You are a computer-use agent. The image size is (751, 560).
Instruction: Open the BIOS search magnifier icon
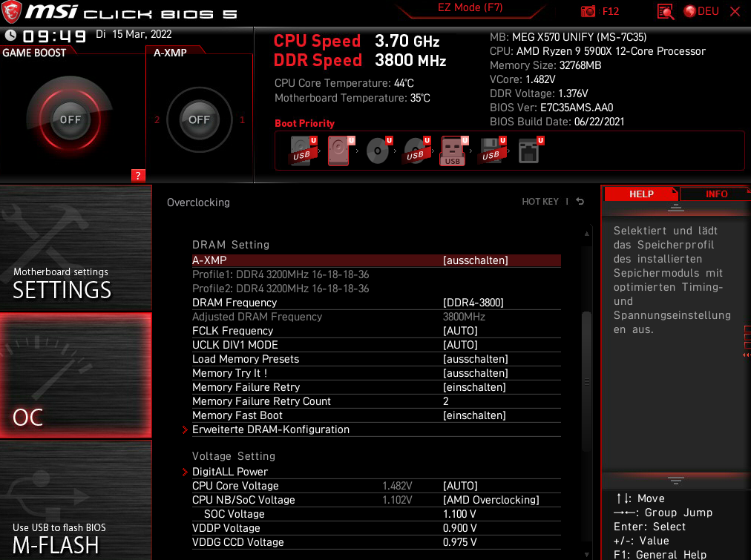point(666,11)
